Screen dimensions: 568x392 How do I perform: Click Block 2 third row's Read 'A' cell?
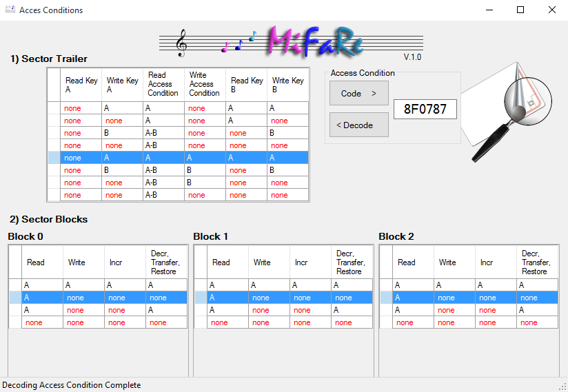coord(414,310)
